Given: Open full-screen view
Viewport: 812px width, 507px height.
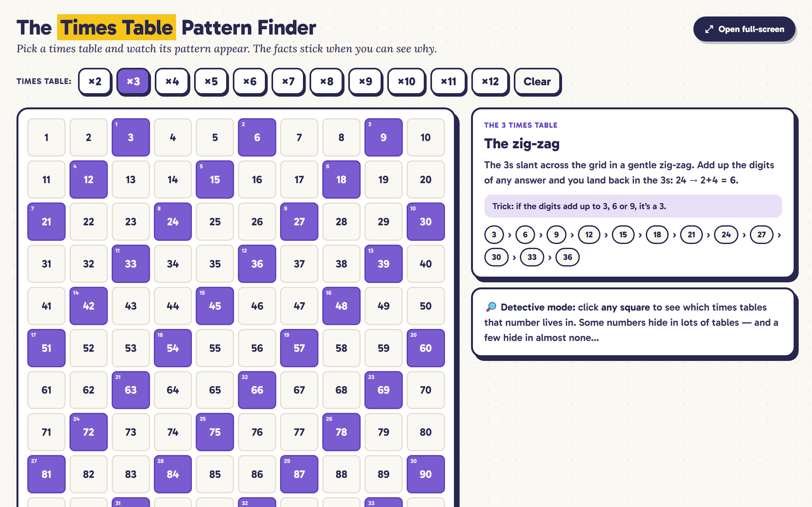Looking at the screenshot, I should pyautogui.click(x=744, y=29).
